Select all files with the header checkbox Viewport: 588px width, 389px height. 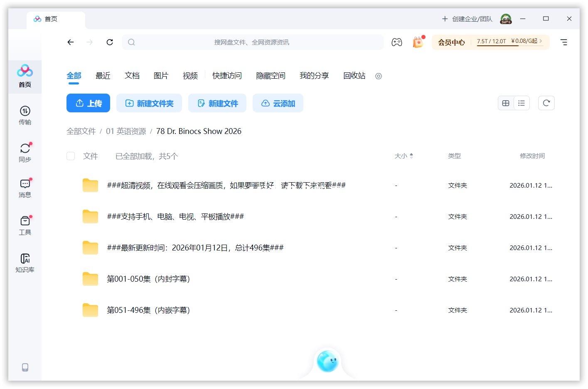[x=71, y=156]
